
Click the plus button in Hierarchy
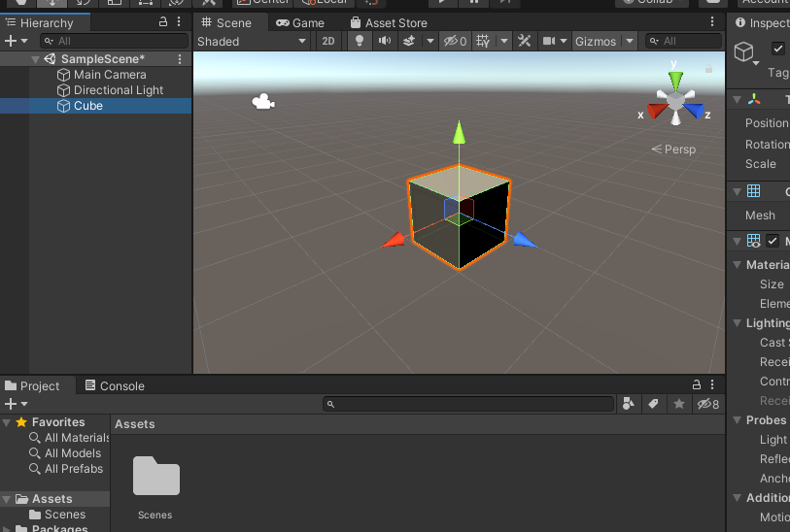[x=10, y=41]
